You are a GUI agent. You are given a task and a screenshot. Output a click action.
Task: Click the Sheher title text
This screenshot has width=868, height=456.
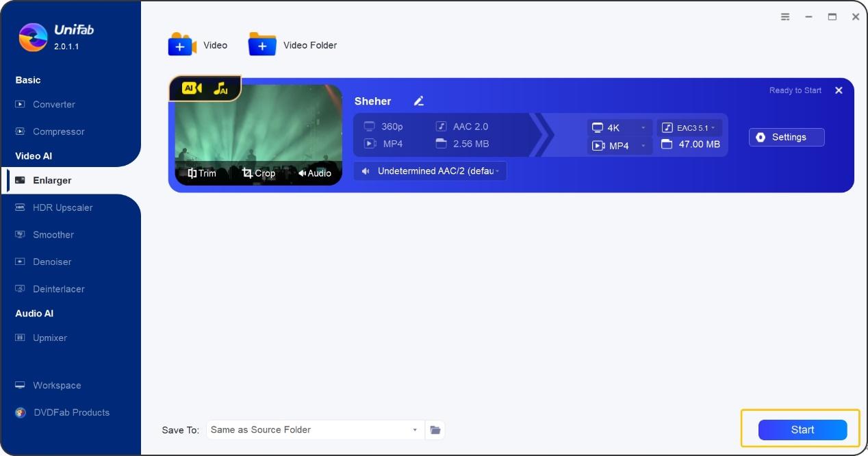click(x=373, y=101)
